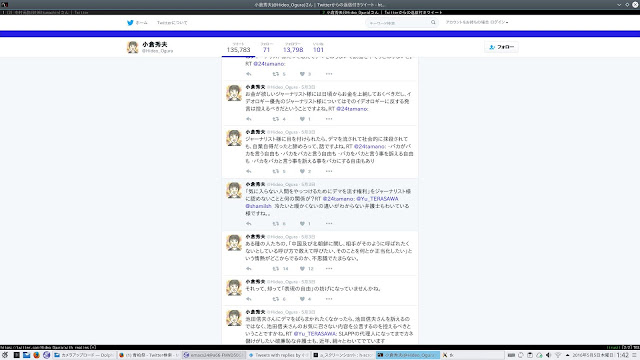Reply to the tweet starting それって、却って

point(249,299)
